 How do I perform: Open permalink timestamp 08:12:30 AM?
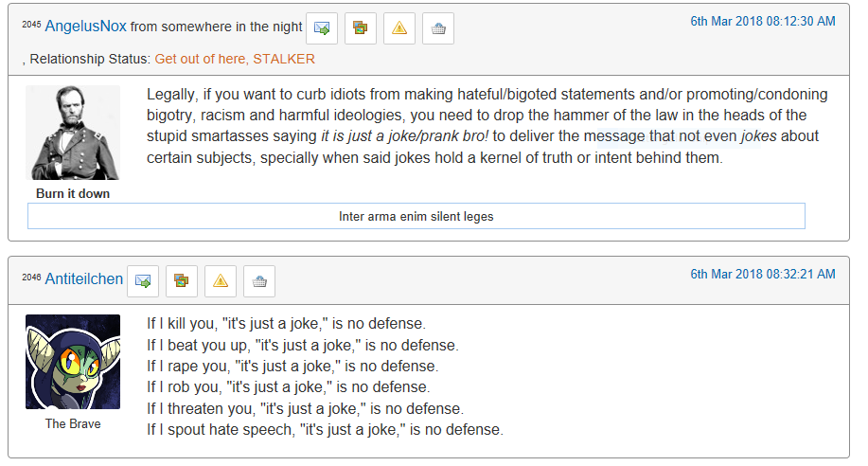pyautogui.click(x=762, y=21)
